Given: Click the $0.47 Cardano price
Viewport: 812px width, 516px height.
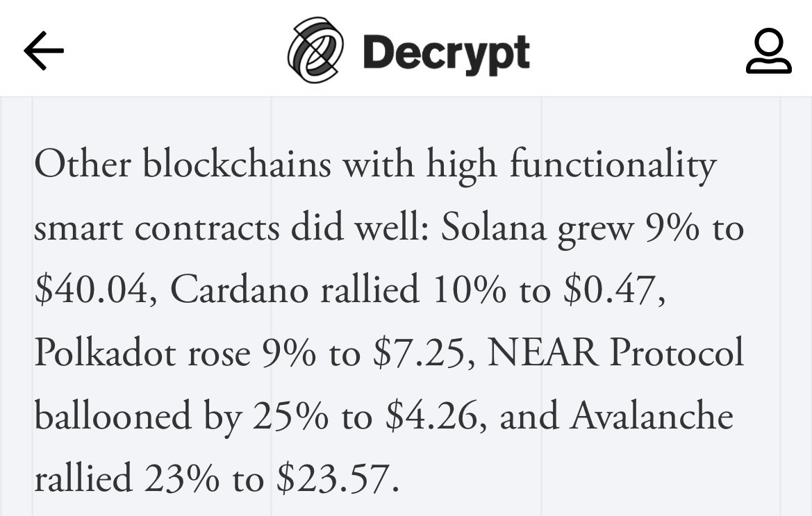Looking at the screenshot, I should 614,290.
